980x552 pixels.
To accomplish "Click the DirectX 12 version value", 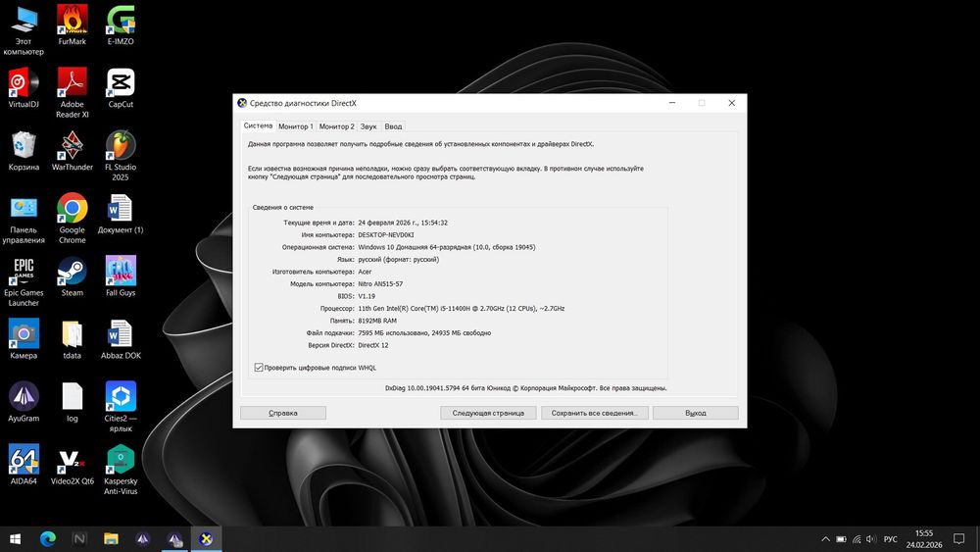I will 372,345.
